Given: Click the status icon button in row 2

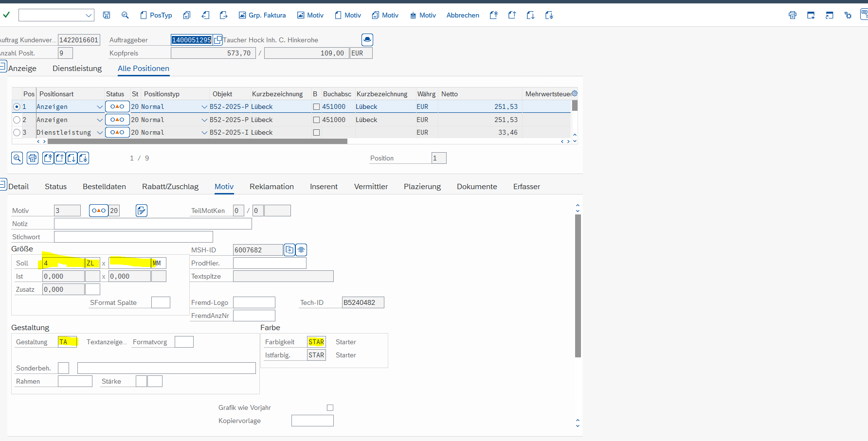Looking at the screenshot, I should click(x=117, y=120).
